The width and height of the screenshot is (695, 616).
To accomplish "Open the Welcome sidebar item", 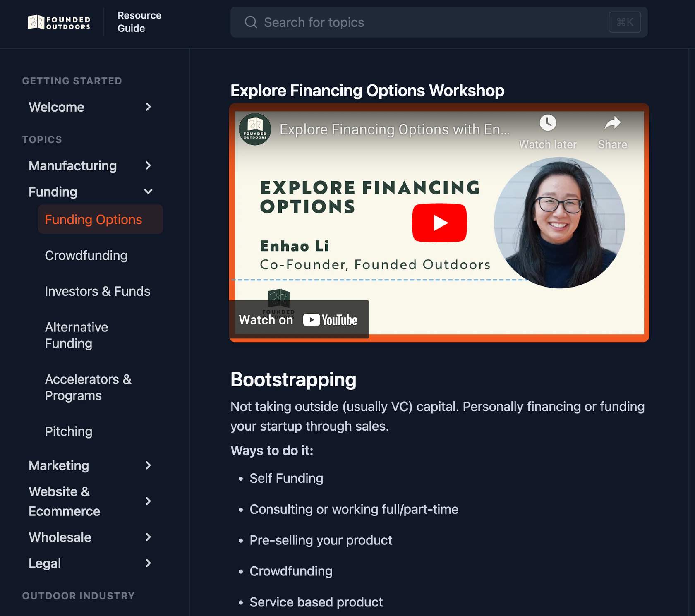I will [x=57, y=107].
